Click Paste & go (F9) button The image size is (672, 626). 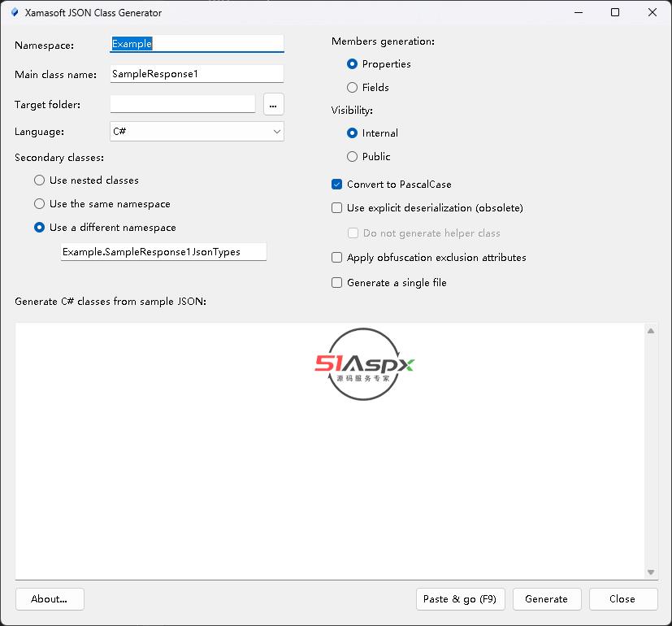click(460, 599)
